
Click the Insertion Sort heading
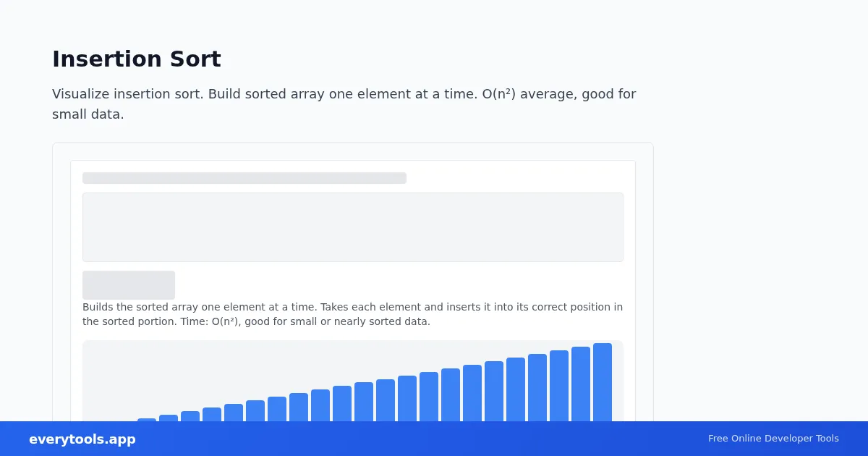tap(137, 59)
